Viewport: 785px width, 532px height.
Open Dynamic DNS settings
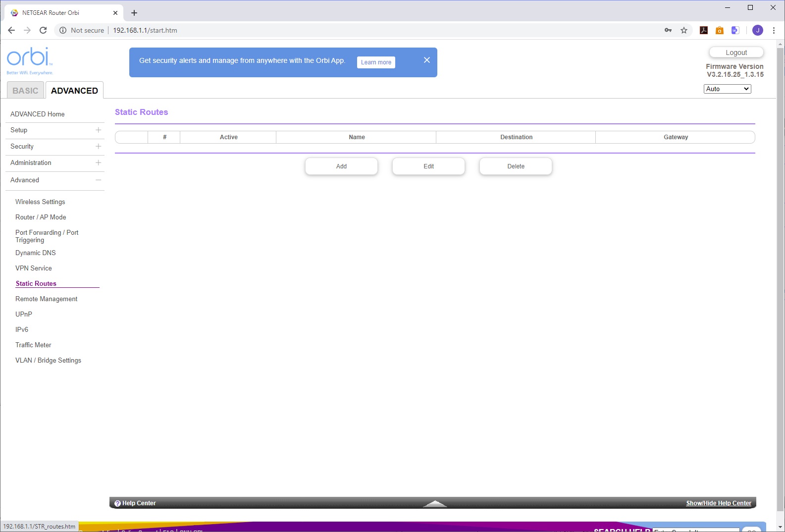(36, 253)
